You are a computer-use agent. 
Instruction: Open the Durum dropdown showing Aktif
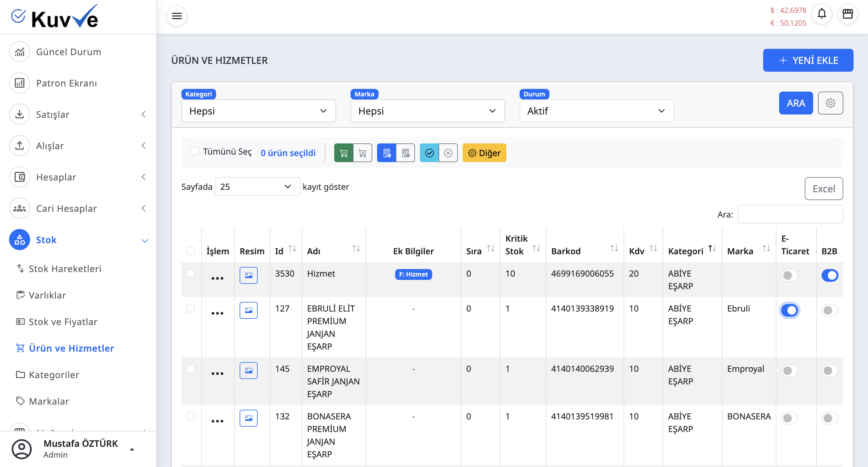click(596, 111)
